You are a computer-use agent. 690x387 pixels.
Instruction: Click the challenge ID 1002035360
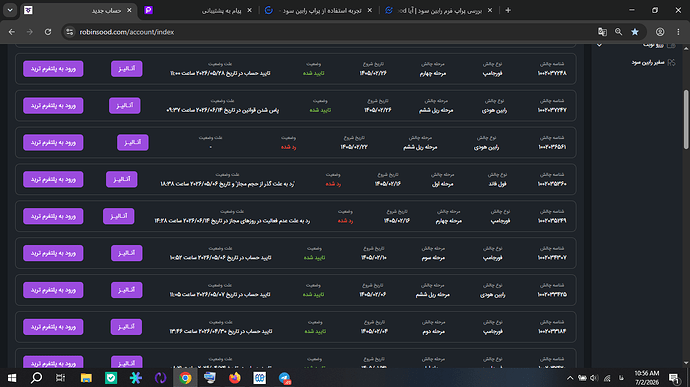tap(552, 184)
